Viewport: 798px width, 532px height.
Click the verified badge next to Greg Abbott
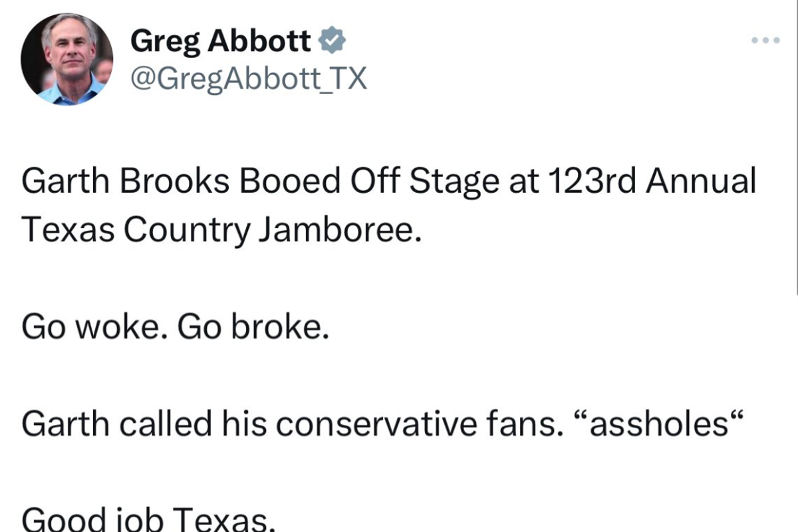332,40
